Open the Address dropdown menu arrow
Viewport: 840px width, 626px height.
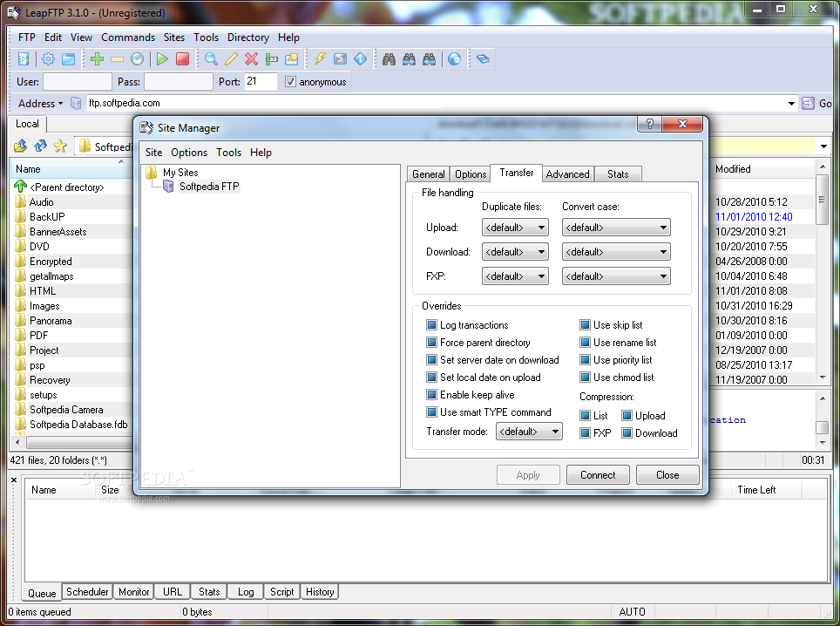pyautogui.click(x=60, y=104)
